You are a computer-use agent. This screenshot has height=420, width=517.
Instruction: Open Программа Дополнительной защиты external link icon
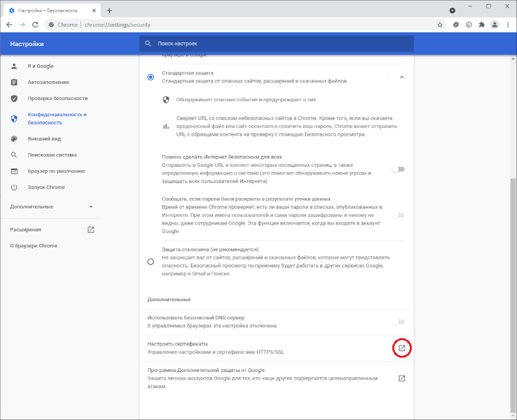402,378
